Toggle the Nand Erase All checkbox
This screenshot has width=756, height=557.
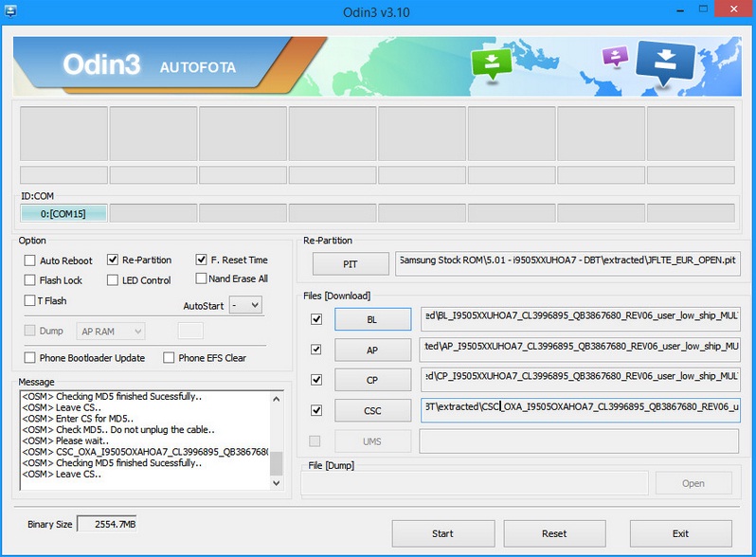[x=201, y=278]
